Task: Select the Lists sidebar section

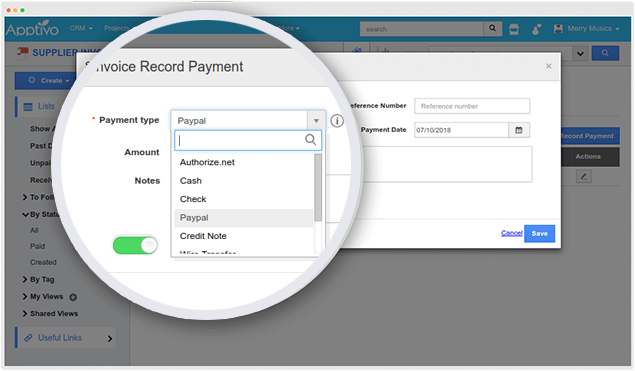Action: tap(47, 106)
